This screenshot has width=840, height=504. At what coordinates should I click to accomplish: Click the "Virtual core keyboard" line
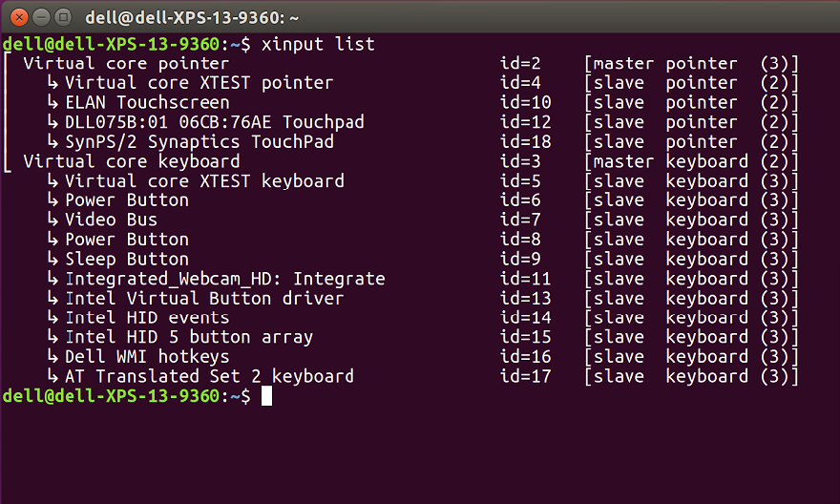(x=131, y=161)
